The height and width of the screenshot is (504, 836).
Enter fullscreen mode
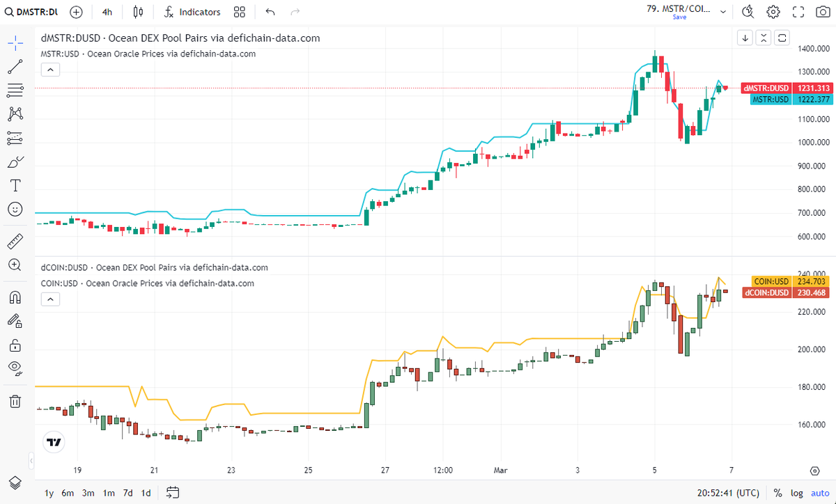pos(798,12)
